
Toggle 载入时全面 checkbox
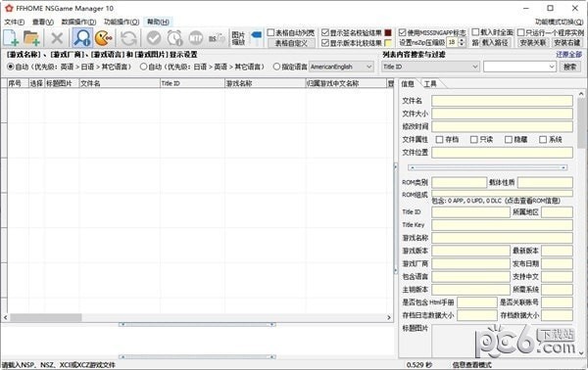tap(475, 32)
